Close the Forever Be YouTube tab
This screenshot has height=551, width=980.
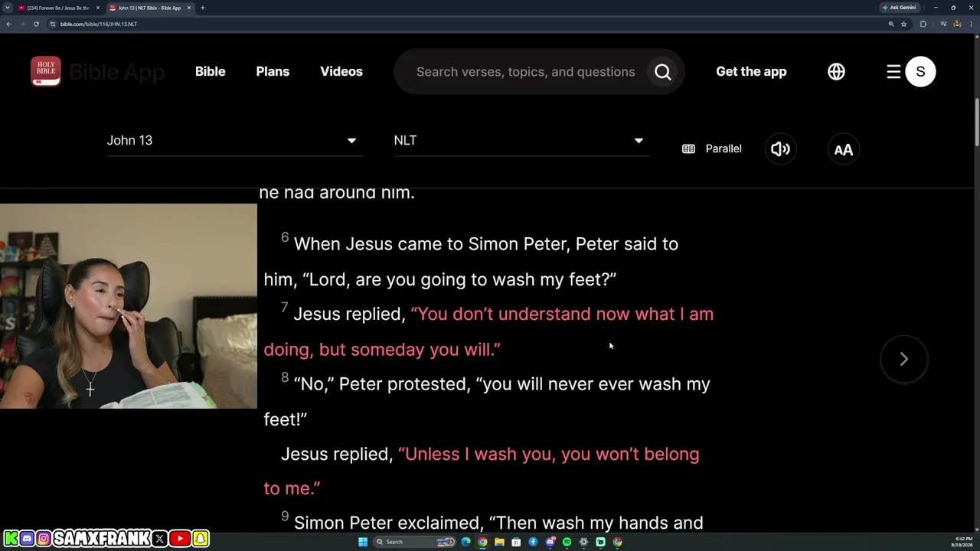coord(98,8)
